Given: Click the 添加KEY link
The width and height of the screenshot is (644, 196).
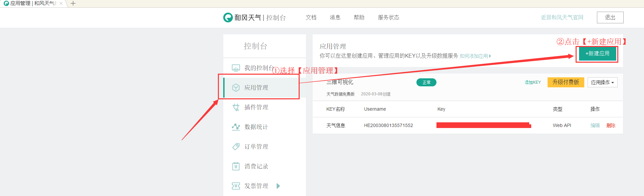Looking at the screenshot, I should click(x=533, y=82).
